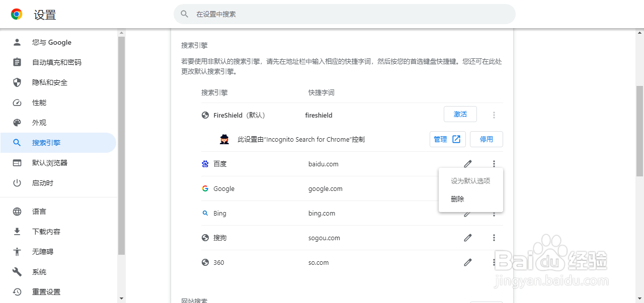Choose 设为默认选项 in the popup menu
644x303 pixels.
pyautogui.click(x=471, y=181)
